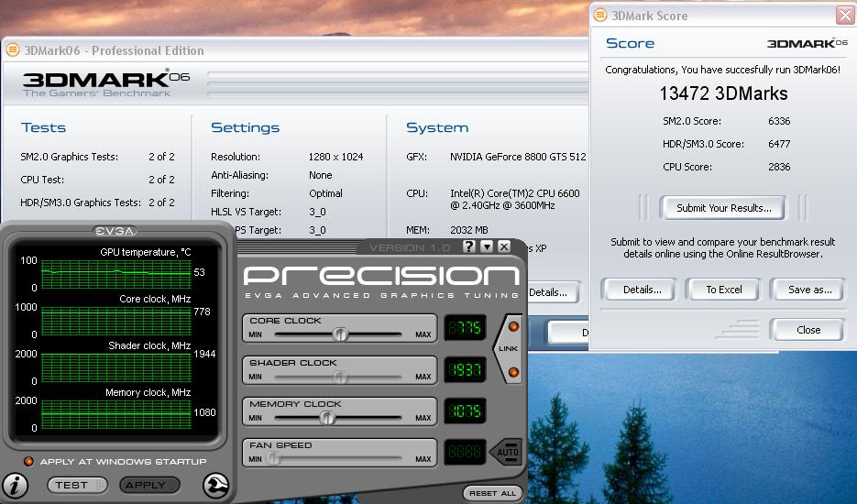The width and height of the screenshot is (857, 504).
Task: Minimize Precision with the down-arrow icon
Action: 487,247
